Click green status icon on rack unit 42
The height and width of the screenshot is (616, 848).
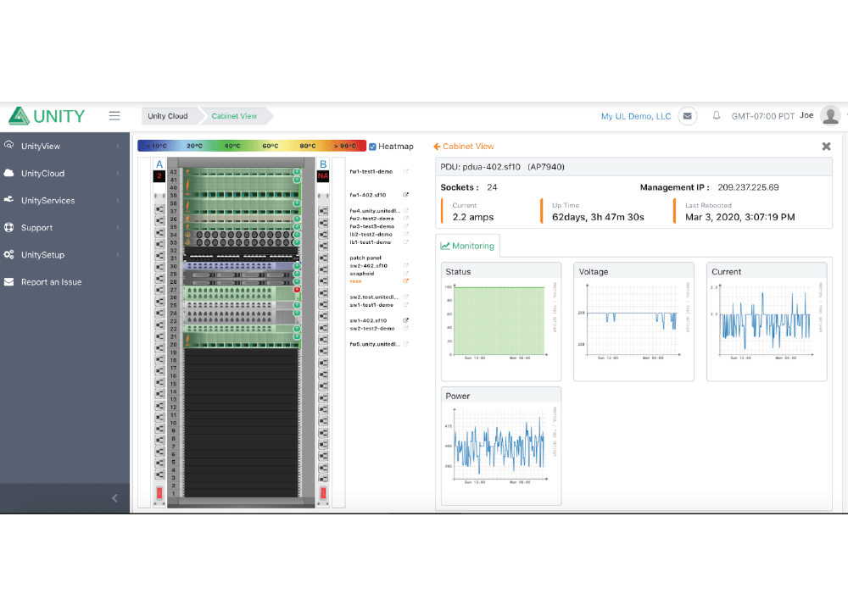[x=296, y=172]
